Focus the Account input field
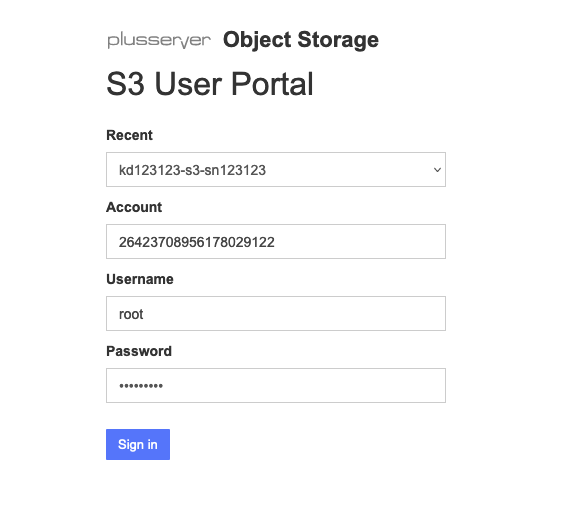 point(276,241)
